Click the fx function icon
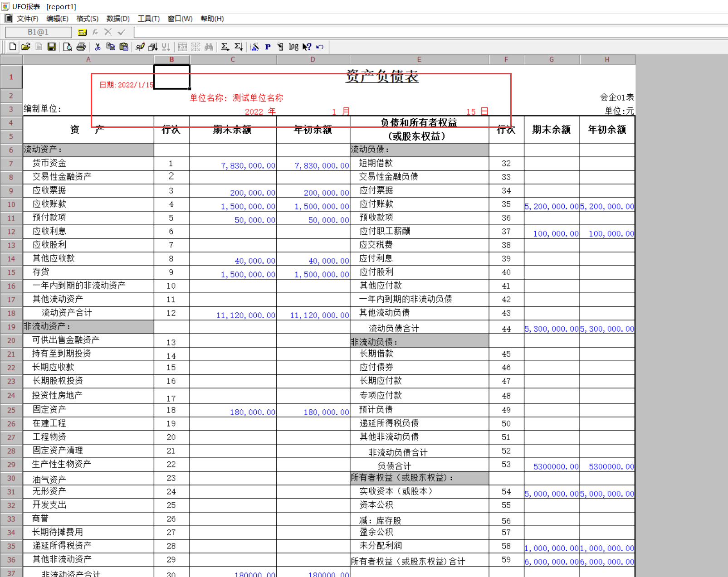 (95, 32)
